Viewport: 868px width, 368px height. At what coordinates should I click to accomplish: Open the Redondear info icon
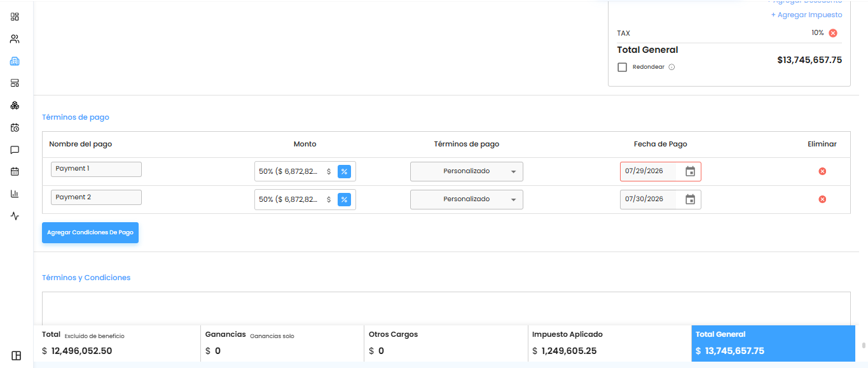(672, 67)
